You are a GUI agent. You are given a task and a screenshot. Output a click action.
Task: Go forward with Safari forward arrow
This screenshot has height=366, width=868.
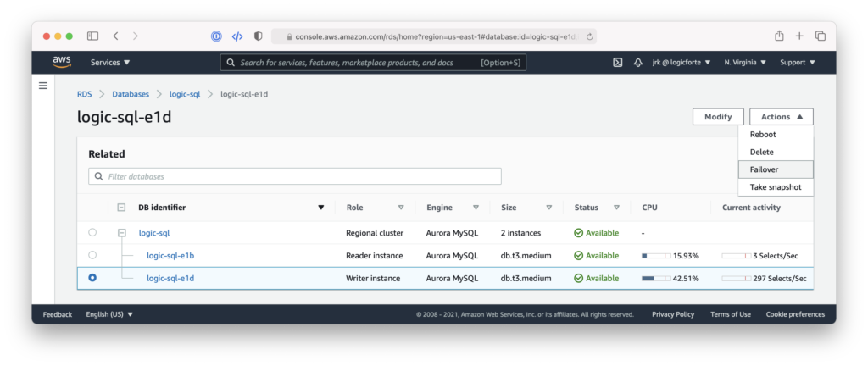(x=136, y=36)
